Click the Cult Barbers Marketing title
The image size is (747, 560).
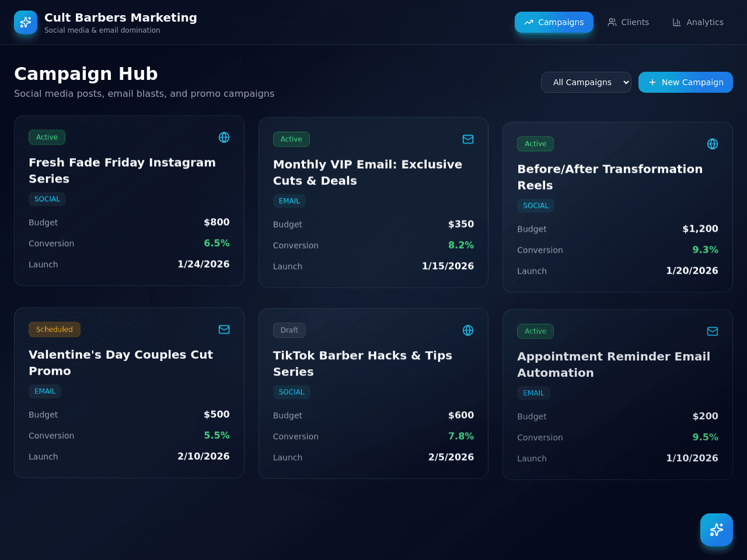coord(121,17)
